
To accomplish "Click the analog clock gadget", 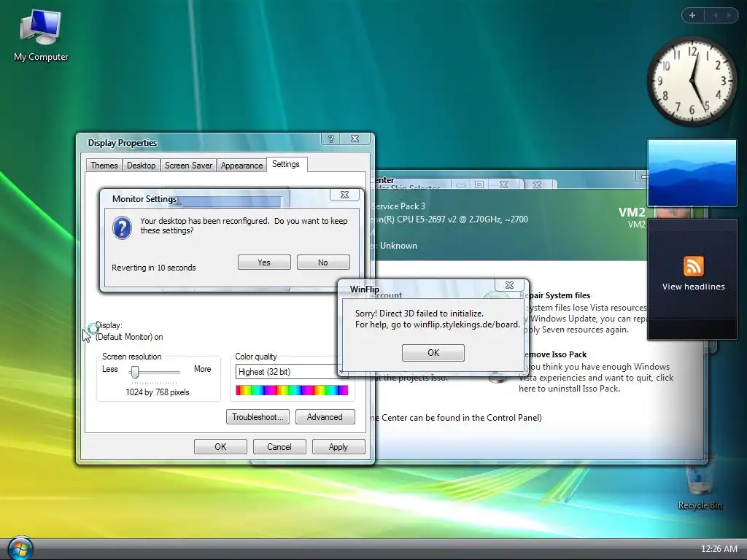I will pos(692,81).
